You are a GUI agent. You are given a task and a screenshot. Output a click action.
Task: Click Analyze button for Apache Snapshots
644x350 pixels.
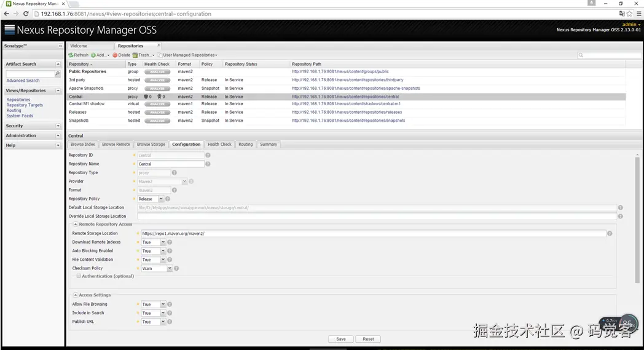[157, 89]
